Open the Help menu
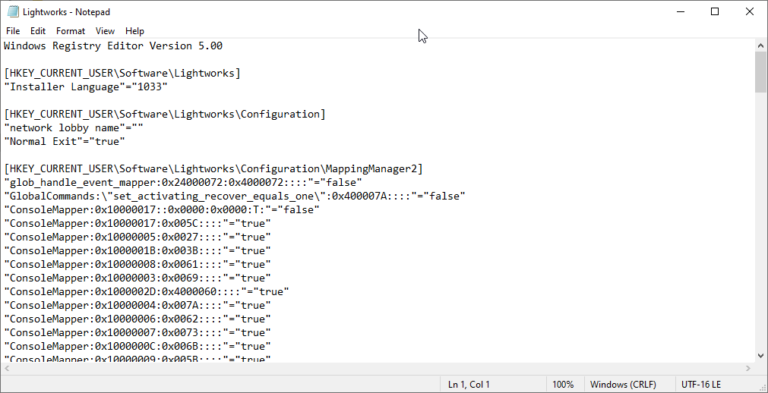 pos(135,31)
